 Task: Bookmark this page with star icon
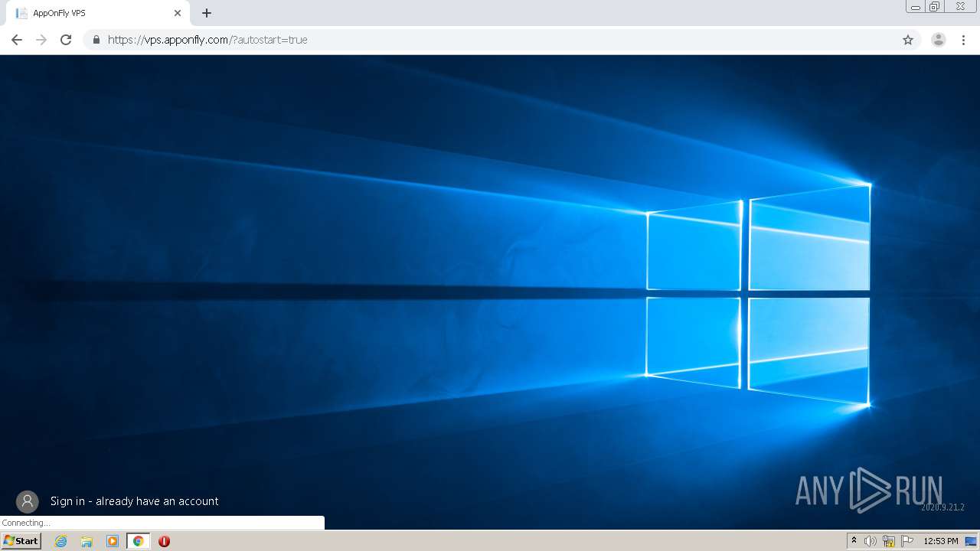click(908, 40)
